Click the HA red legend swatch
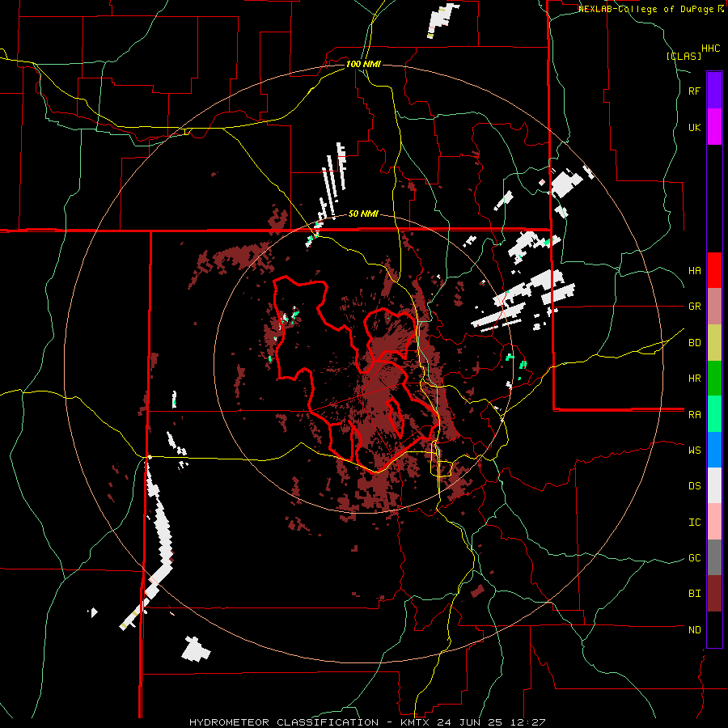 point(714,270)
